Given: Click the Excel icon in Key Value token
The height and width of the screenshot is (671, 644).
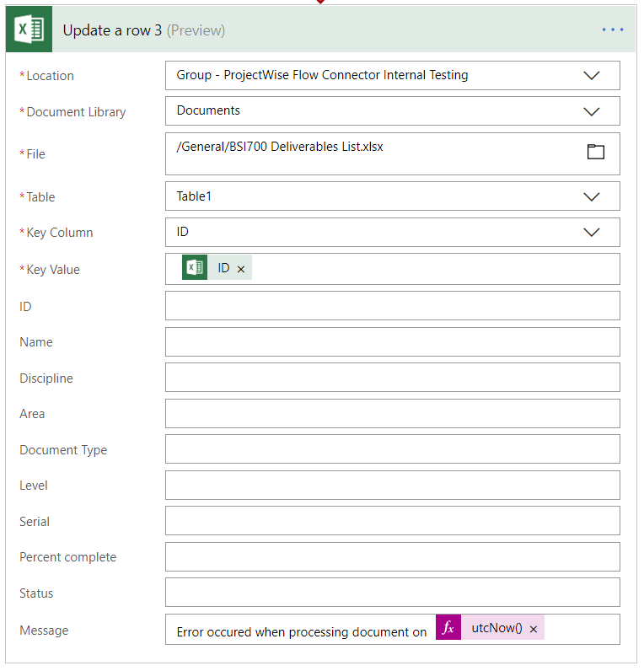Looking at the screenshot, I should click(x=195, y=267).
